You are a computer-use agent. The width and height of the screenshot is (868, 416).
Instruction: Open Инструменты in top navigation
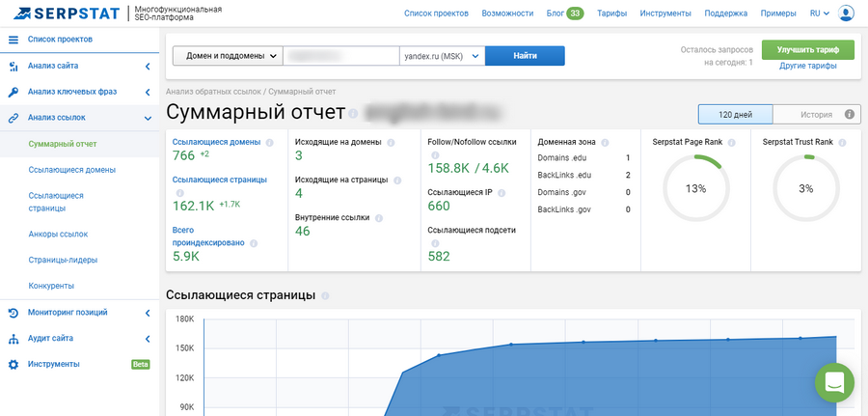pos(665,14)
